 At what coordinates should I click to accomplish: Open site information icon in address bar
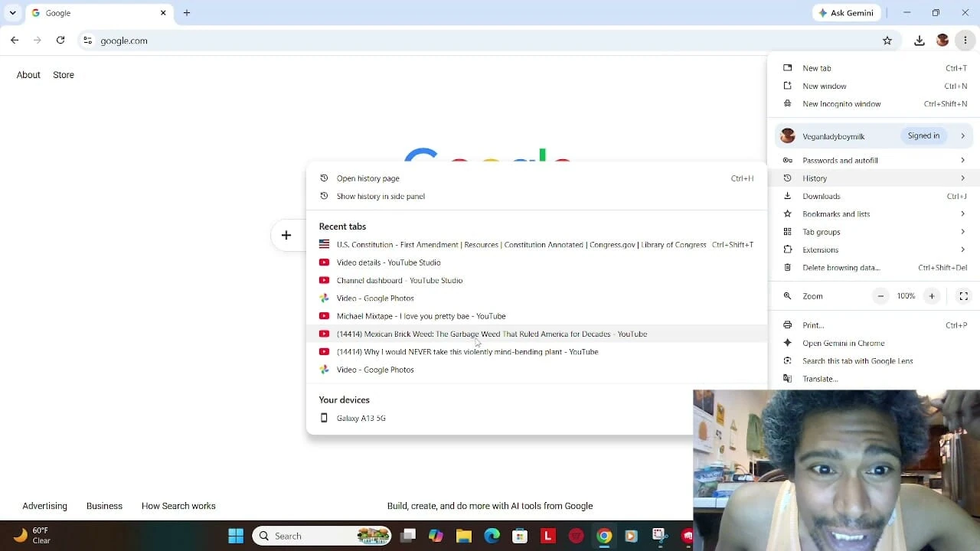(x=88, y=41)
